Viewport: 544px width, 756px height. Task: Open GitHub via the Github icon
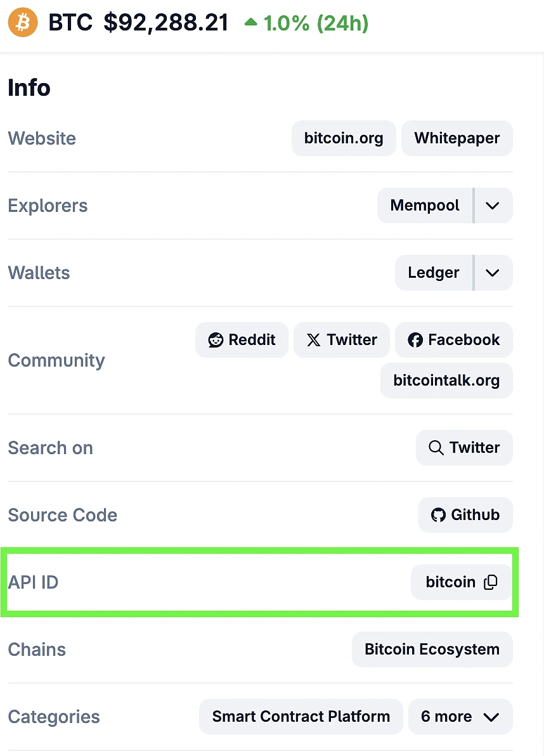point(438,514)
